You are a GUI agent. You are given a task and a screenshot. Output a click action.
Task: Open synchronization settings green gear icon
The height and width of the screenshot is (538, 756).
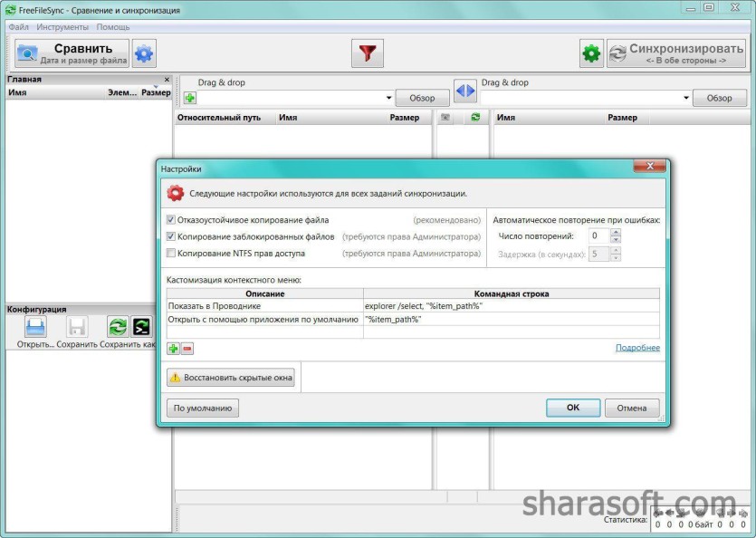click(x=591, y=53)
